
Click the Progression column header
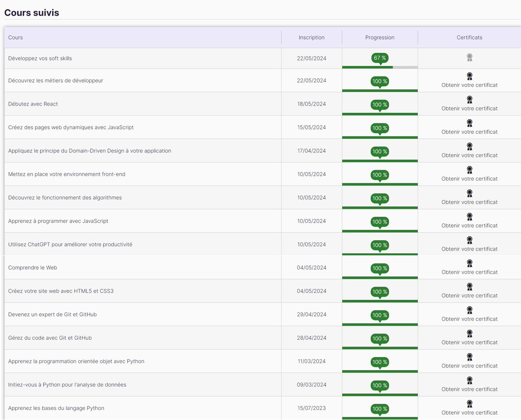pyautogui.click(x=380, y=37)
